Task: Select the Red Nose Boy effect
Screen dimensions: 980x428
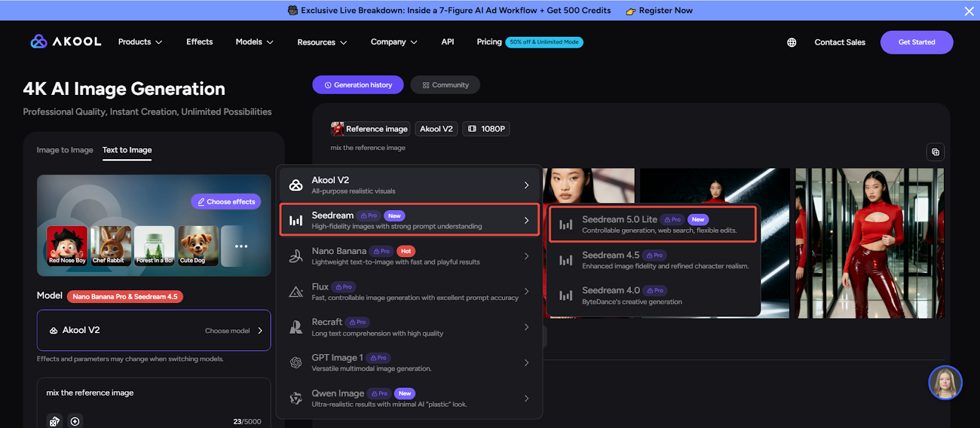Action: (x=67, y=246)
